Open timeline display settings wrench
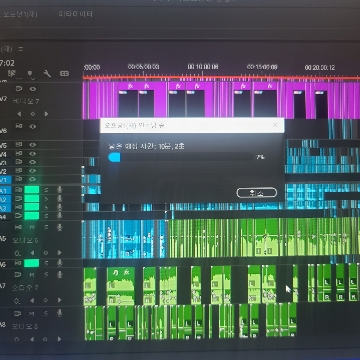 pos(48,73)
